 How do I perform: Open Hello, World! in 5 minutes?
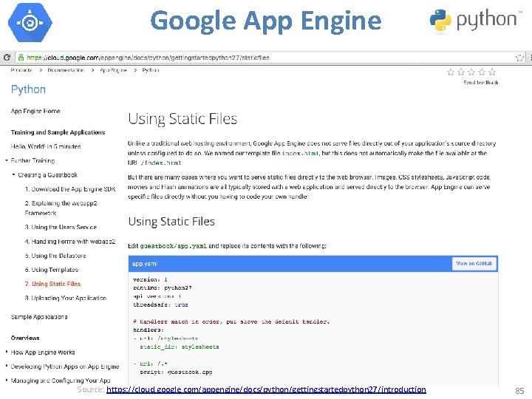coord(46,146)
